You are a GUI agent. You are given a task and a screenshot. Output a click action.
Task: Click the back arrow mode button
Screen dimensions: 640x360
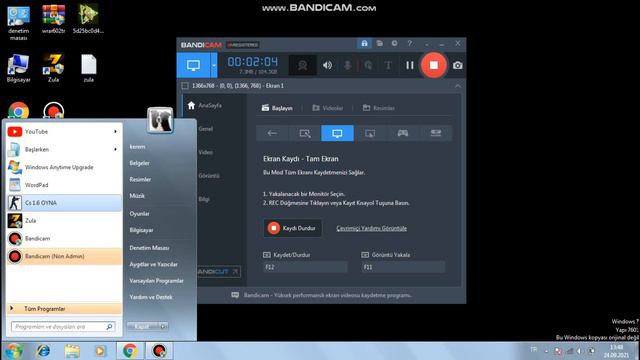[272, 133]
